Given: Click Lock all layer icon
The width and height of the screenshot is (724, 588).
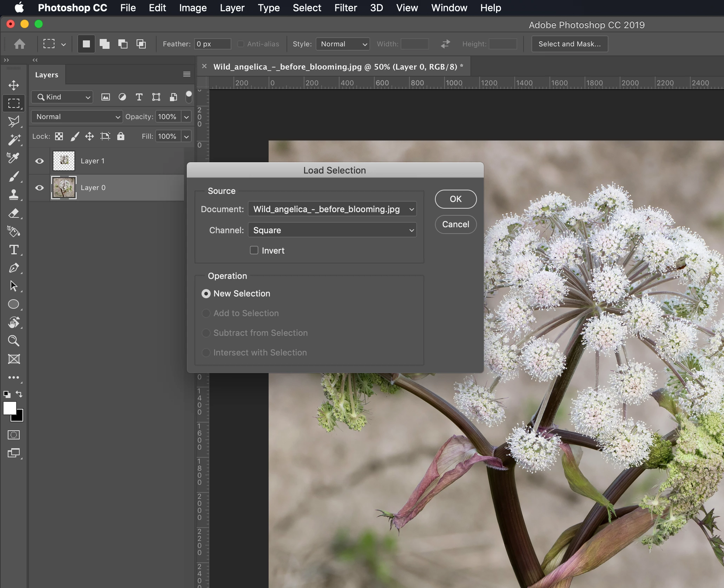Looking at the screenshot, I should (121, 136).
